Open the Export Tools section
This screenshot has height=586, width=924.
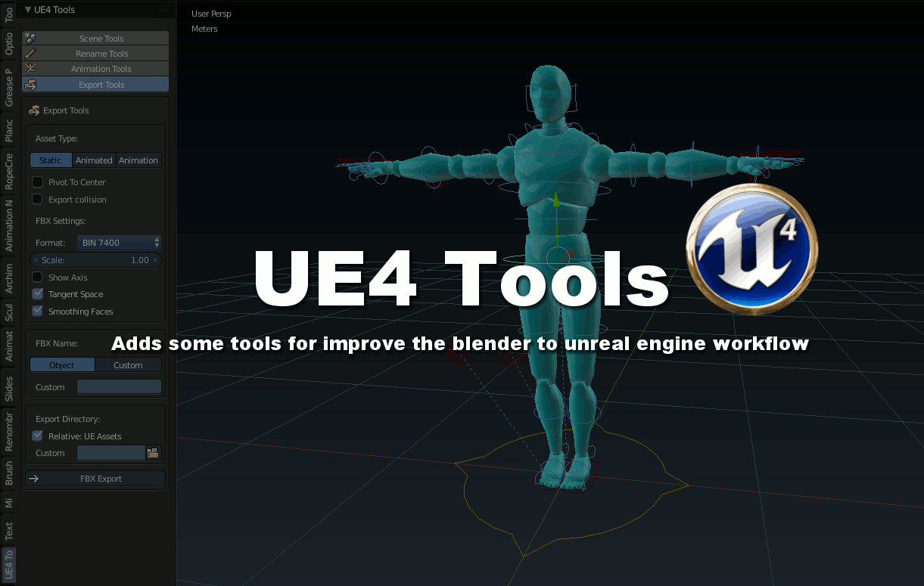click(95, 85)
